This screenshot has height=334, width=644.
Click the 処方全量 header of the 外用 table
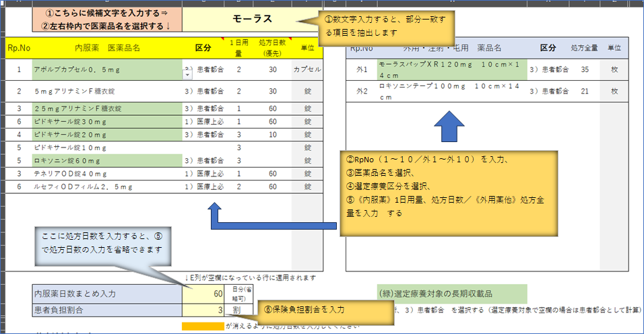tap(585, 48)
